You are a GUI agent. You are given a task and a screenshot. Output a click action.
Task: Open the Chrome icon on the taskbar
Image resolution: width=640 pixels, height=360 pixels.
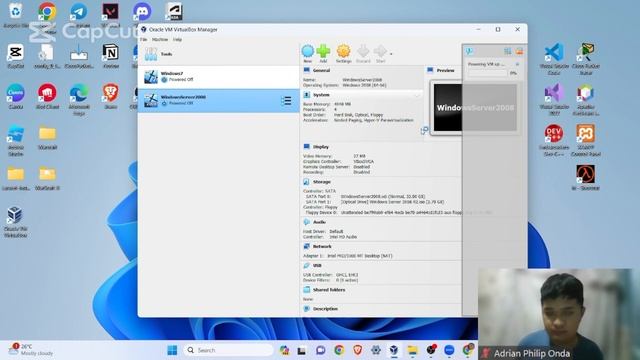(x=339, y=350)
